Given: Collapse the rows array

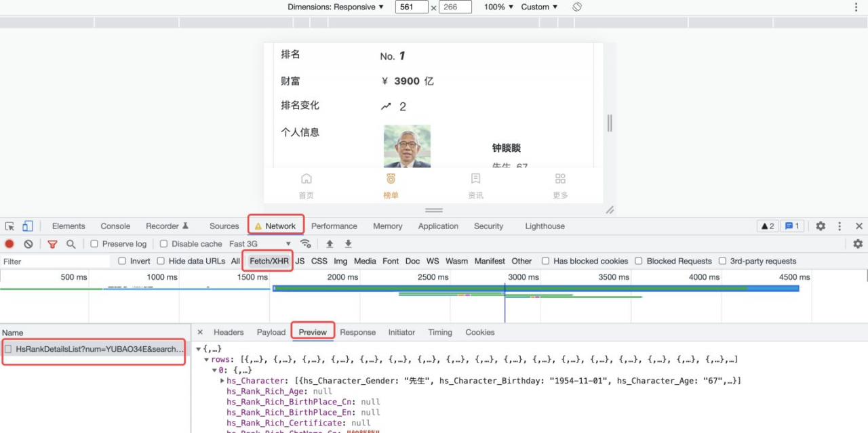Looking at the screenshot, I should tap(207, 359).
